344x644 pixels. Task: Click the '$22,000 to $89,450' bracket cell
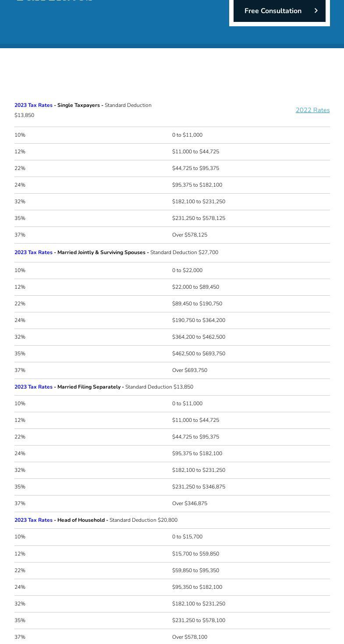[x=195, y=287]
